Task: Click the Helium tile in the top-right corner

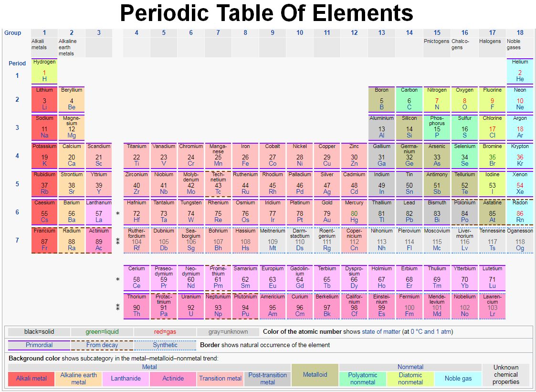Action: (x=520, y=72)
